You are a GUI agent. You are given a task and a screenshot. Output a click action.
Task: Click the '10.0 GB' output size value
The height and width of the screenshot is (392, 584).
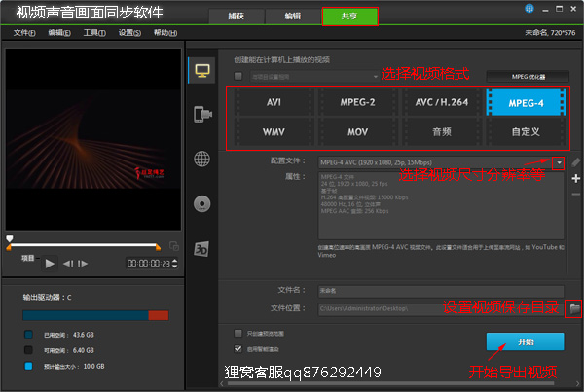click(x=93, y=366)
